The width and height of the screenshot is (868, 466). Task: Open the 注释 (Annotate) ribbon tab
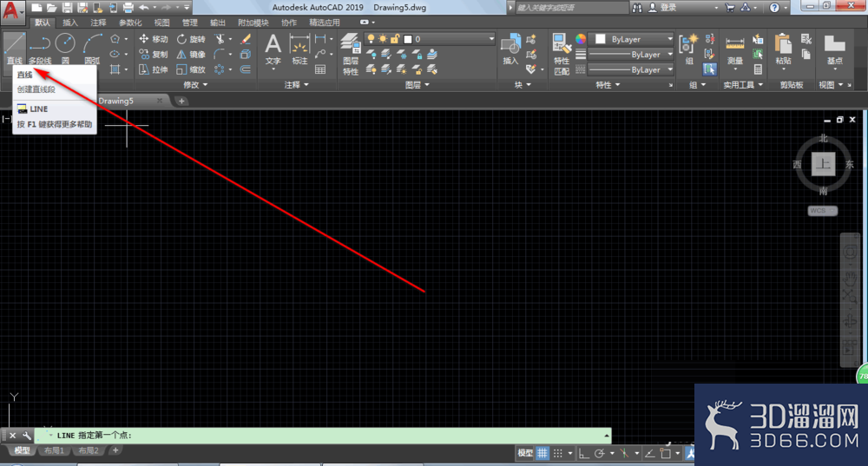99,23
